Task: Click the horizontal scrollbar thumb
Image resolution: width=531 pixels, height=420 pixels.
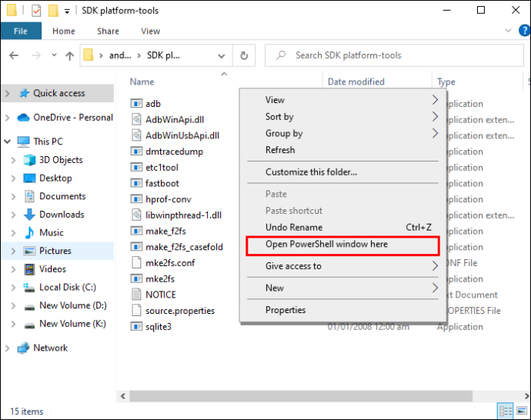Action: click(301, 396)
